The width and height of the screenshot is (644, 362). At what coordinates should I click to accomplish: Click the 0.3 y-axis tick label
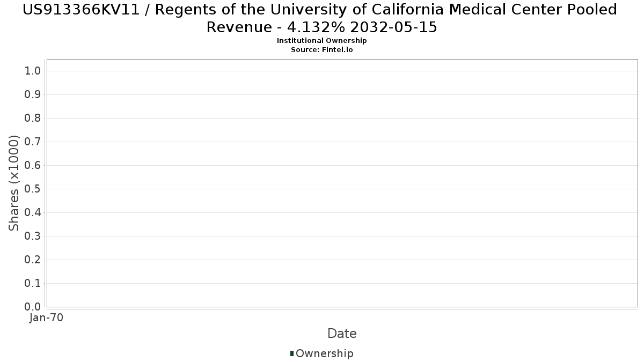33,237
